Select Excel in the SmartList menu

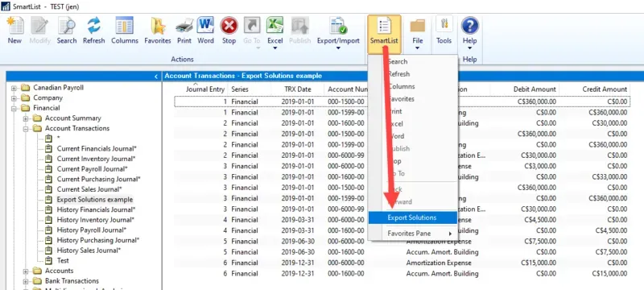412,123
